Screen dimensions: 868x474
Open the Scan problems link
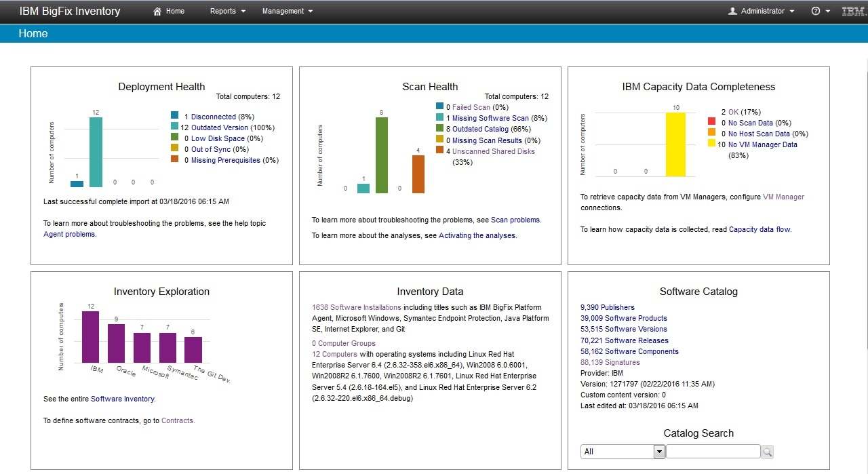point(515,220)
